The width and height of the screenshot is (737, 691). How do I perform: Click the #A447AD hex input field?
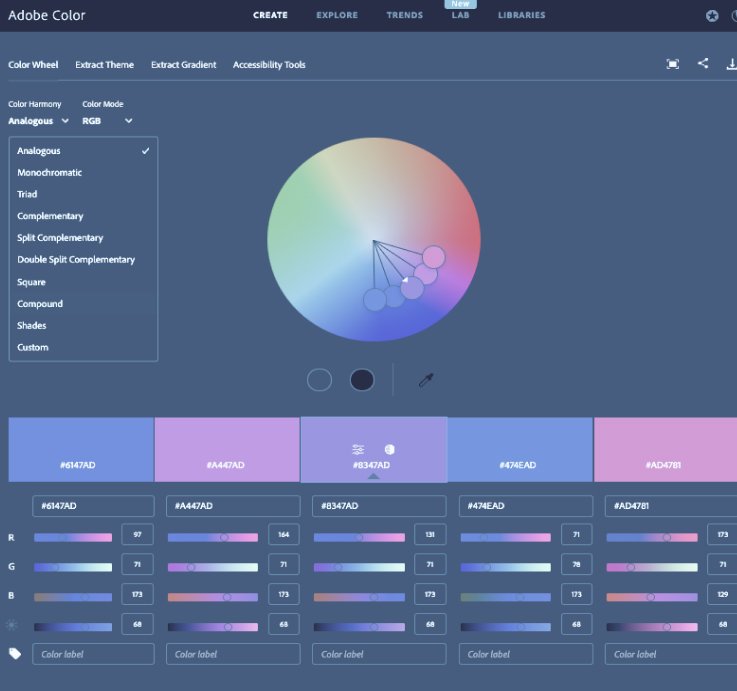233,506
